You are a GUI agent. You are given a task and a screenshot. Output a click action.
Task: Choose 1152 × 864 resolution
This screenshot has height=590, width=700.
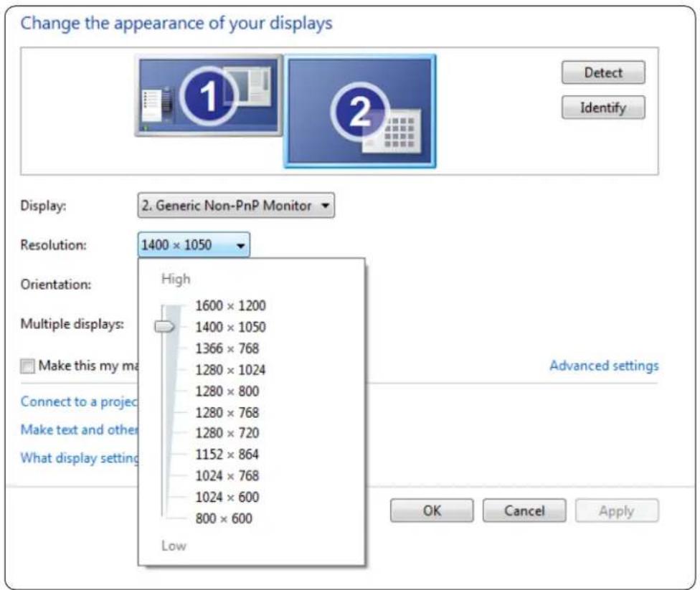point(227,455)
